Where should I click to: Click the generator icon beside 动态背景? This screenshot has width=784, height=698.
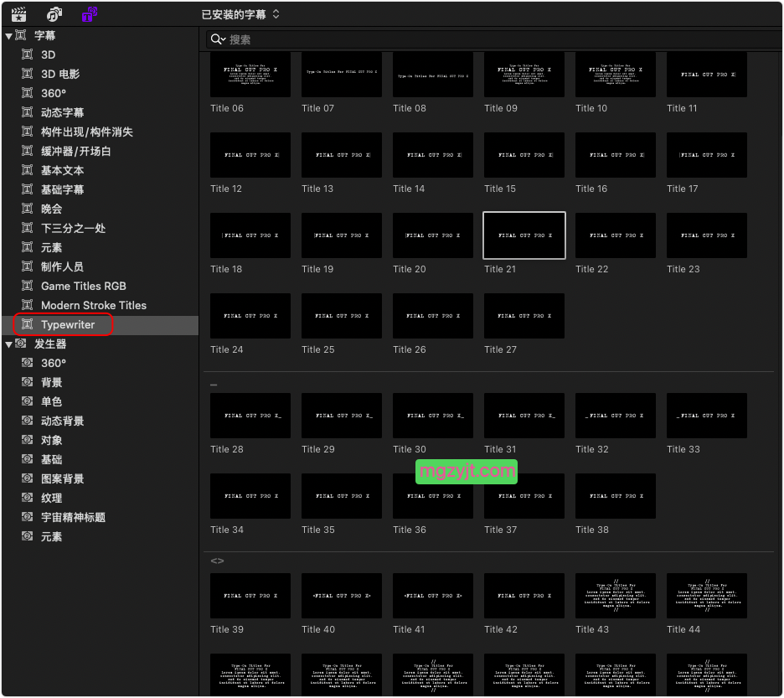[x=28, y=421]
